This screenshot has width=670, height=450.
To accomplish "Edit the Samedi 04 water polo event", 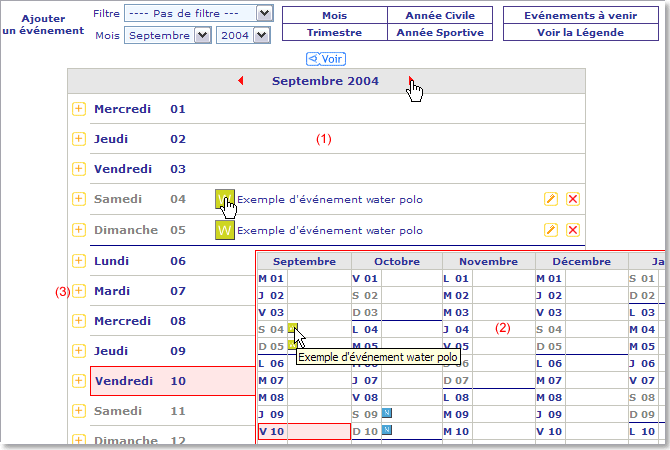I will [551, 199].
